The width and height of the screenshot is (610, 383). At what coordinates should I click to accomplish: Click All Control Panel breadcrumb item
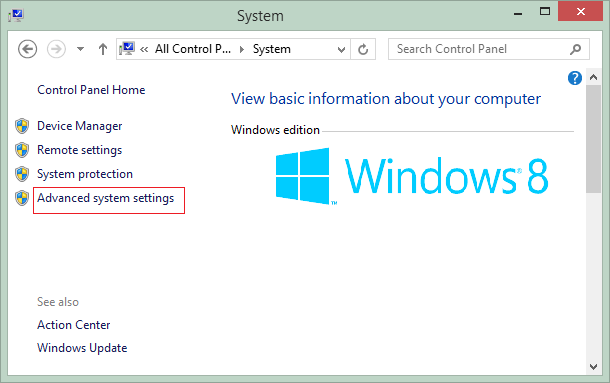(193, 49)
